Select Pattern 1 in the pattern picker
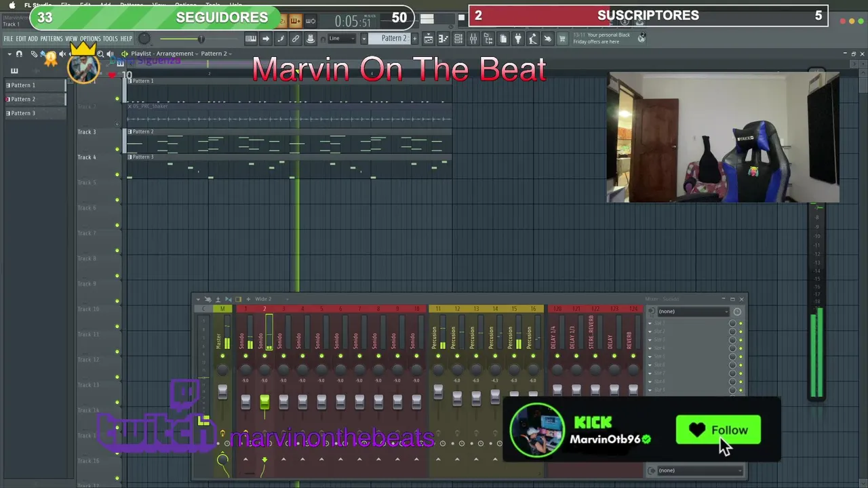 (x=35, y=85)
